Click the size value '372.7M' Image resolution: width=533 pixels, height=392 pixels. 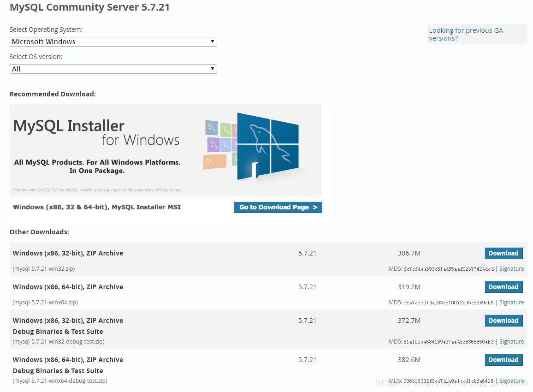pyautogui.click(x=409, y=321)
